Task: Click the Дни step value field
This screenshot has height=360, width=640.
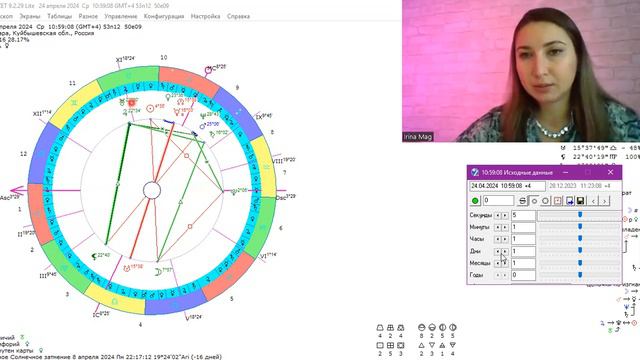Action: click(523, 251)
